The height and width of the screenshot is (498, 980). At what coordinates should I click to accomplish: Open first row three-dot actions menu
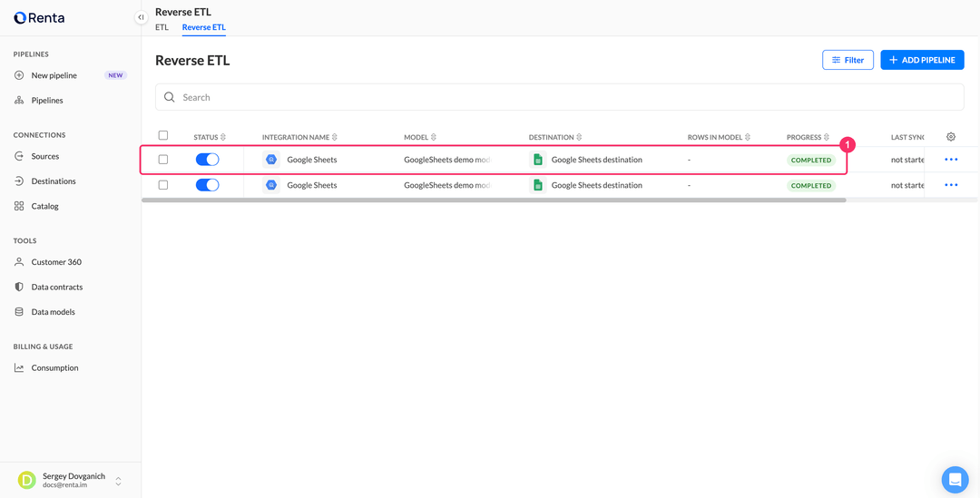click(951, 160)
